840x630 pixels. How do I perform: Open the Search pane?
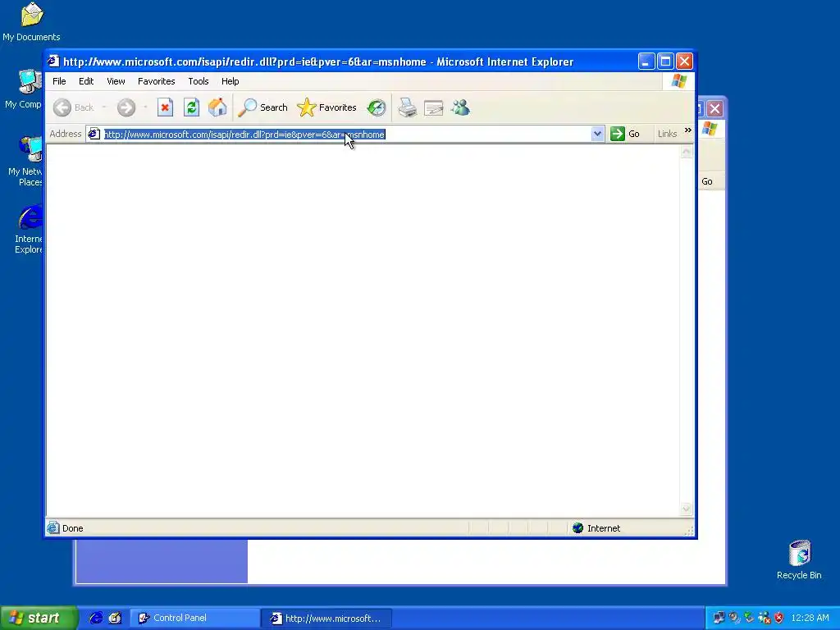click(x=262, y=107)
